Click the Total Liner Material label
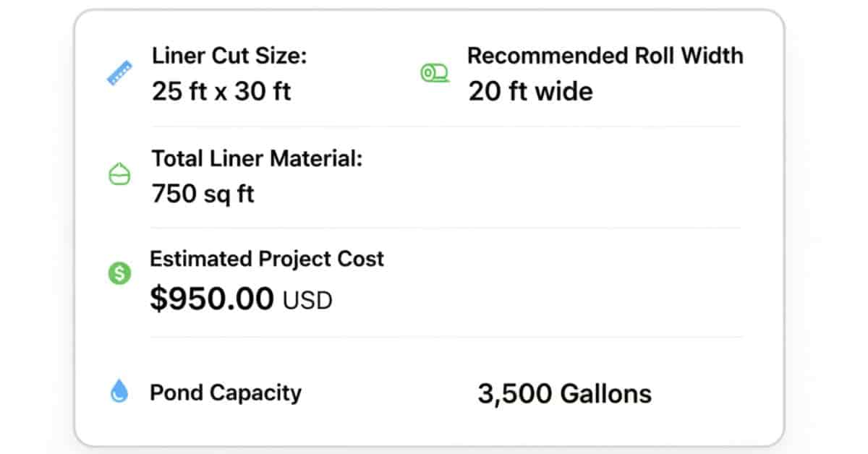 click(x=258, y=158)
